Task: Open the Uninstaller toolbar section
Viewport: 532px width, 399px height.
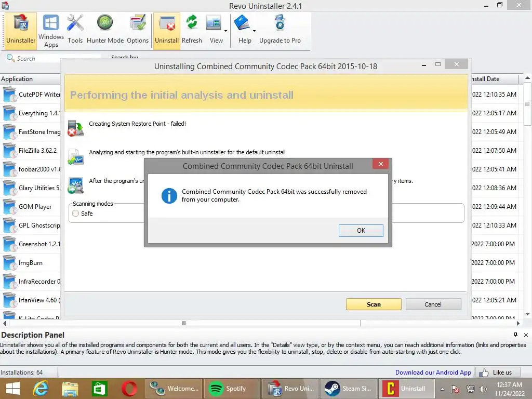Action: 21,31
